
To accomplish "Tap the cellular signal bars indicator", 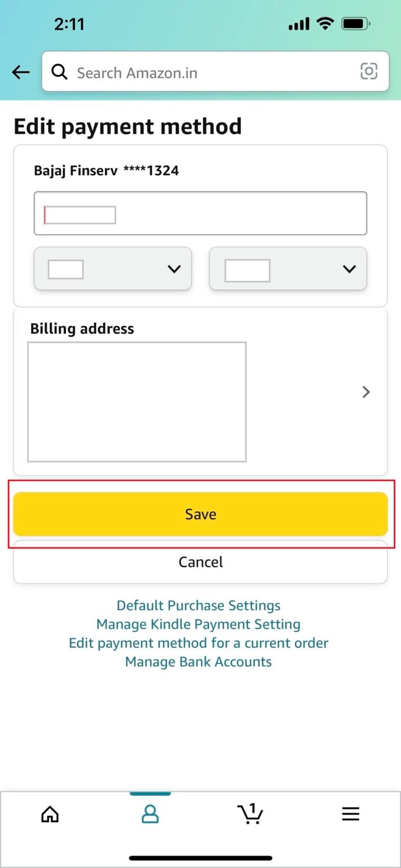I will pyautogui.click(x=298, y=24).
